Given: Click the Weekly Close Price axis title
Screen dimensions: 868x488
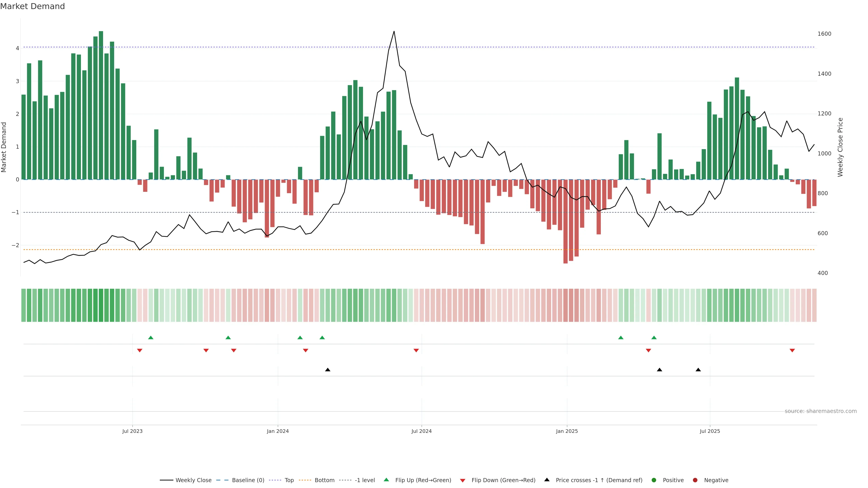Looking at the screenshot, I should pyautogui.click(x=840, y=147).
